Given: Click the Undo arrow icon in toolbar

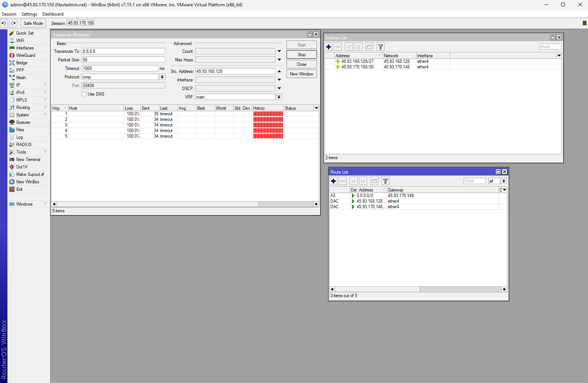Looking at the screenshot, I should pos(4,23).
